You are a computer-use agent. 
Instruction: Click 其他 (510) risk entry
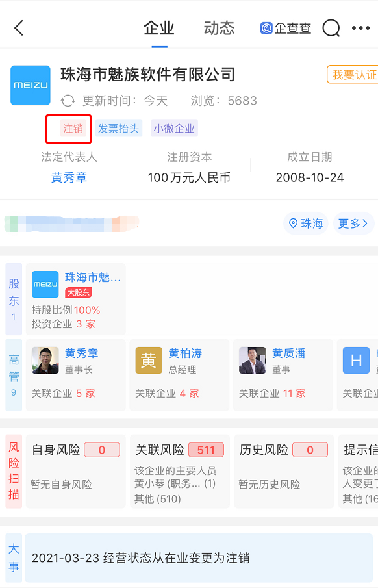tap(157, 499)
